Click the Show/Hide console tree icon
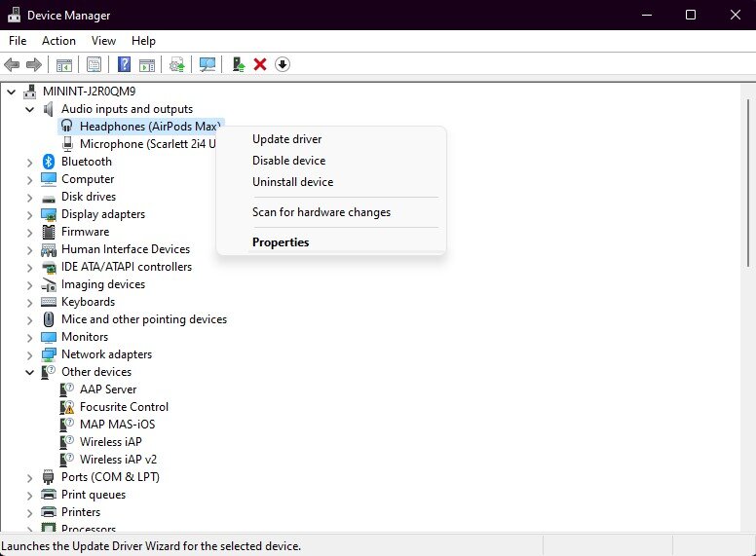The width and height of the screenshot is (756, 556). (x=63, y=64)
